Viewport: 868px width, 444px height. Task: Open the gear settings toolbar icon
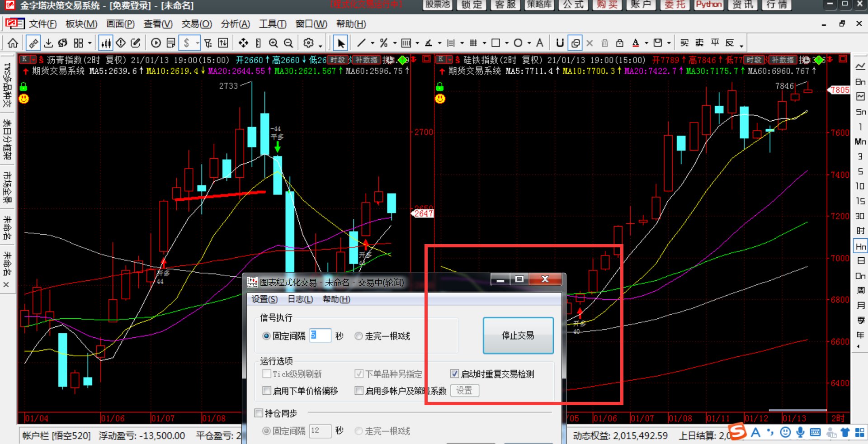308,43
